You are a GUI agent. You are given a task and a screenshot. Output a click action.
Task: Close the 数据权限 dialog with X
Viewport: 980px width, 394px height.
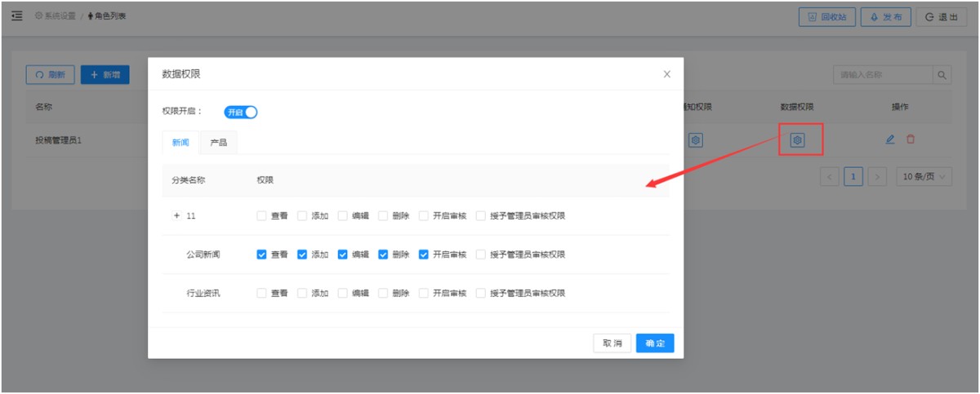point(666,74)
